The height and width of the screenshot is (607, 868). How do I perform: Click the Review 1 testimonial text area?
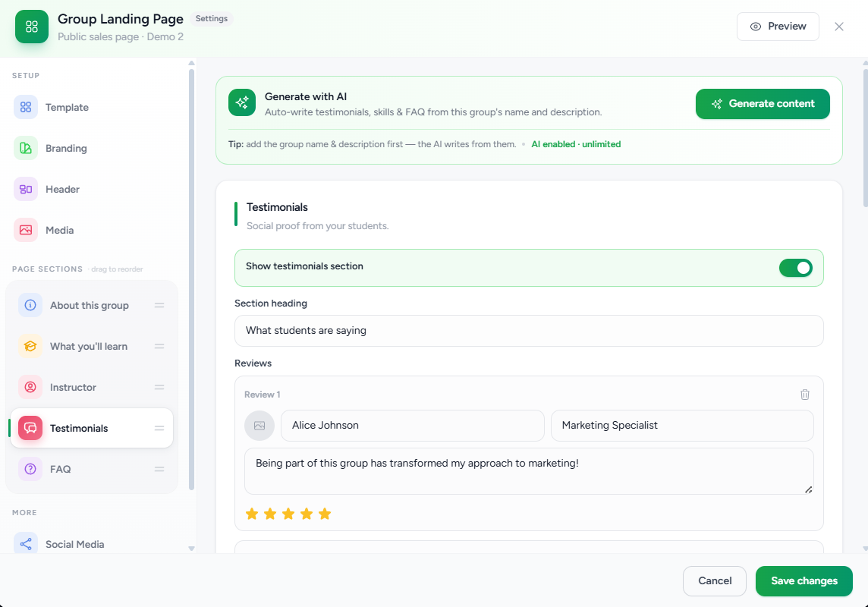coord(529,471)
